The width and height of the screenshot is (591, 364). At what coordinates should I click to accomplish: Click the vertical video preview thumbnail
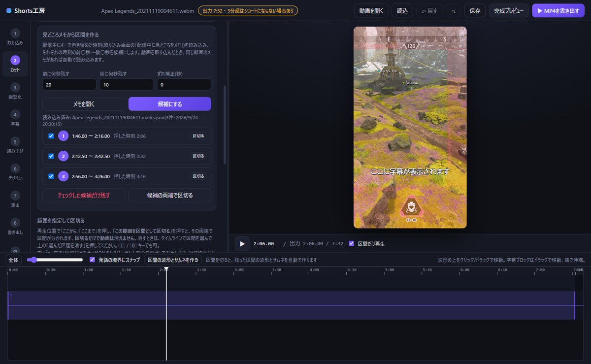tap(410, 128)
